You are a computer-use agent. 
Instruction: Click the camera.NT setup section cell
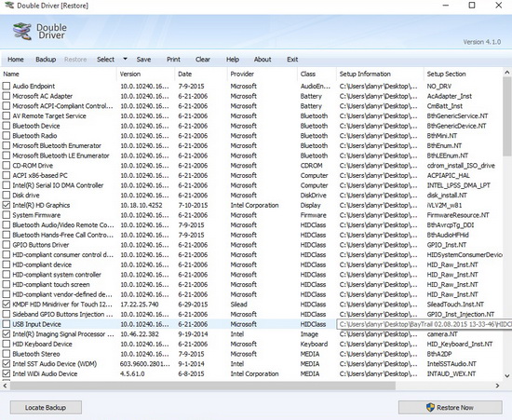(x=442, y=334)
